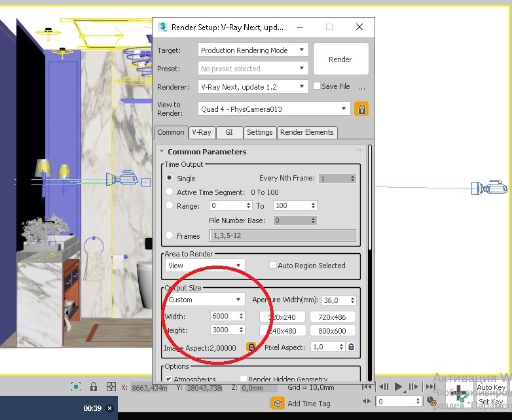
Task: Click the Height value field 3000
Action: pos(225,330)
